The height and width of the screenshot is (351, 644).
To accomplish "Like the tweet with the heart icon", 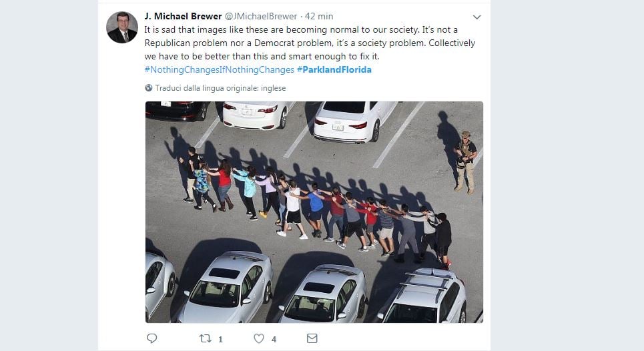I will coord(259,338).
